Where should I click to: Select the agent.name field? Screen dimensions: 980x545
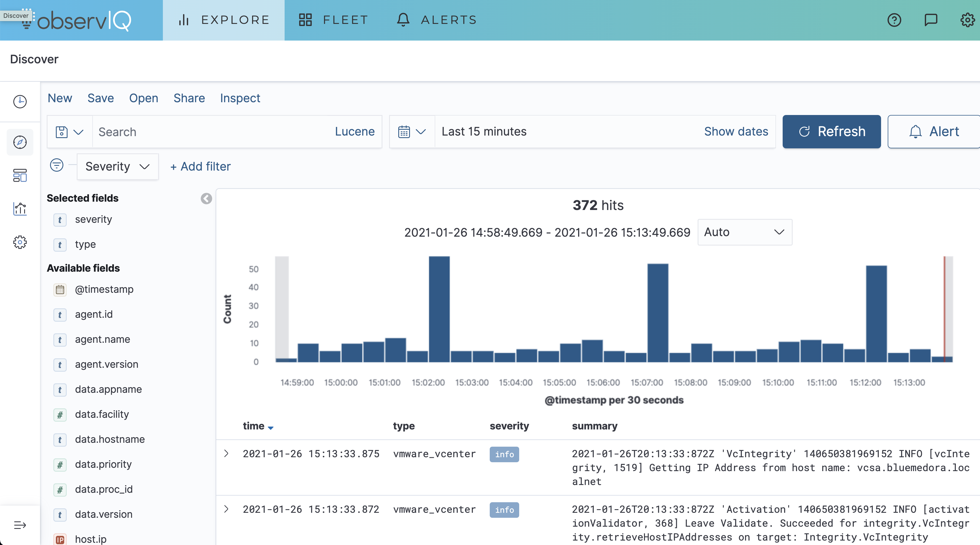102,339
